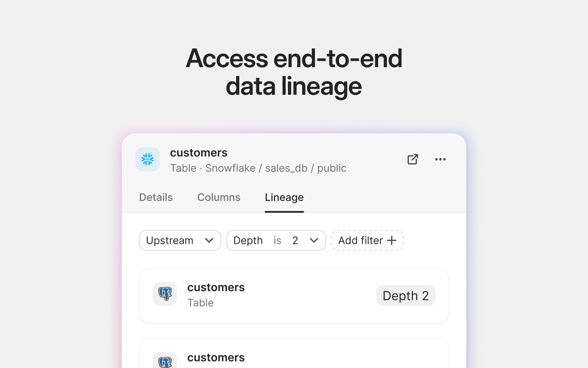Open the second customers card at bottom
This screenshot has width=588, height=368.
294,357
